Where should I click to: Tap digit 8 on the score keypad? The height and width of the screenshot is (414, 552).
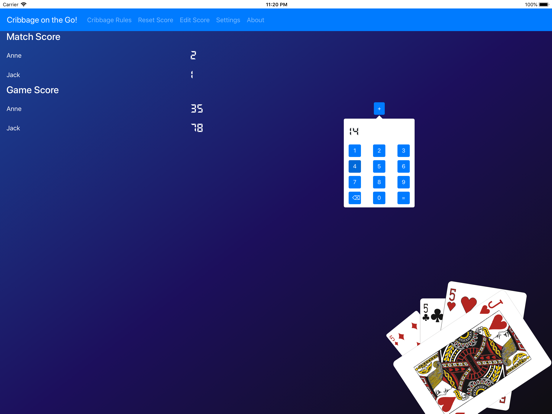379,182
